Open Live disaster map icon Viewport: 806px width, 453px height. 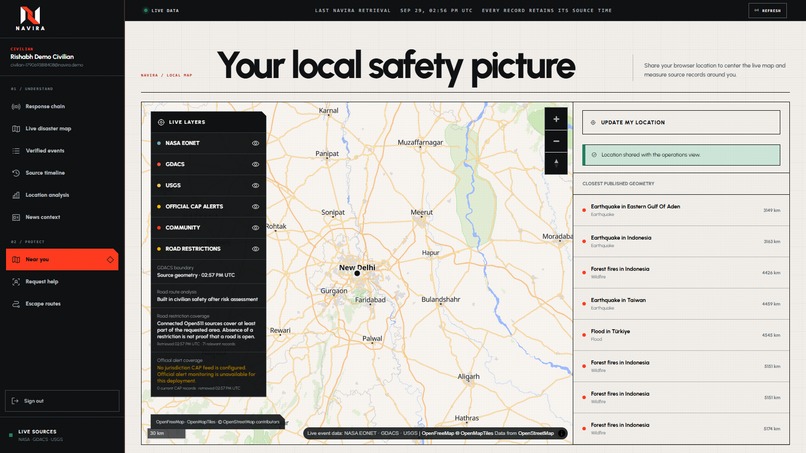(x=16, y=129)
